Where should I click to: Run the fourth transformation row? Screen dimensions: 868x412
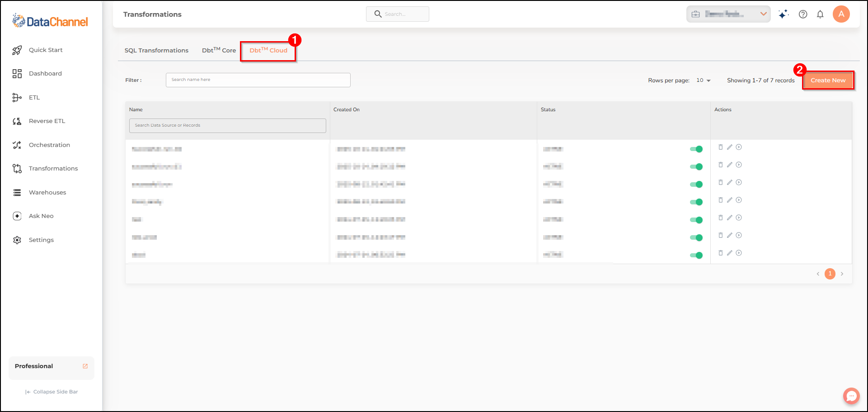[739, 200]
